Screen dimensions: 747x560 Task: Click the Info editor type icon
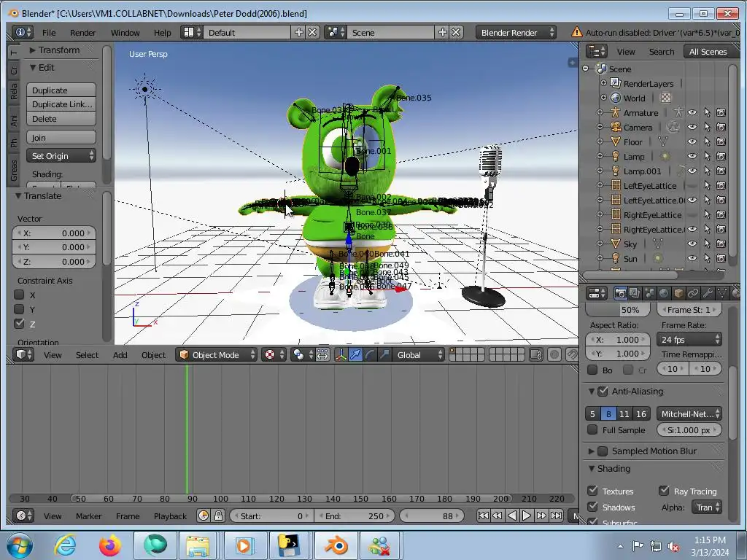tap(23, 32)
